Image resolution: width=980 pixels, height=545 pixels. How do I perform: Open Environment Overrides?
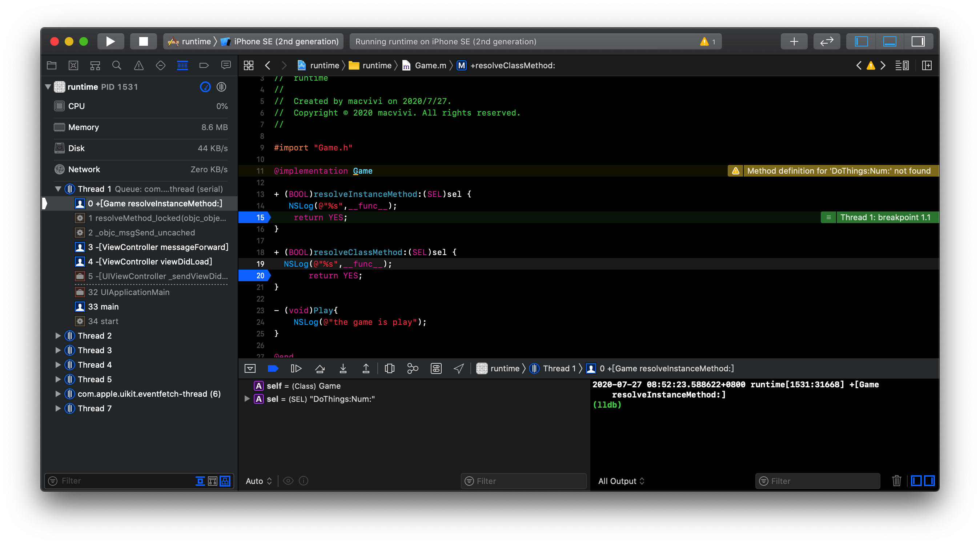[x=436, y=368]
